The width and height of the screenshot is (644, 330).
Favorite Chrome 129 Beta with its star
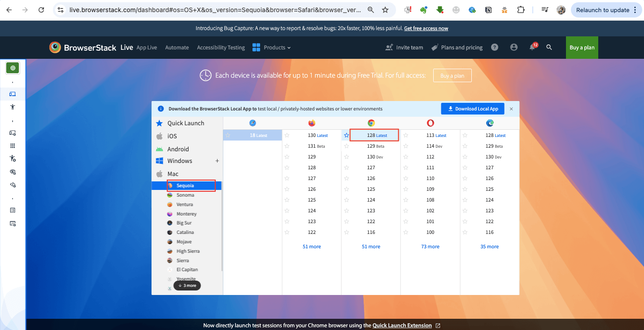(x=346, y=146)
